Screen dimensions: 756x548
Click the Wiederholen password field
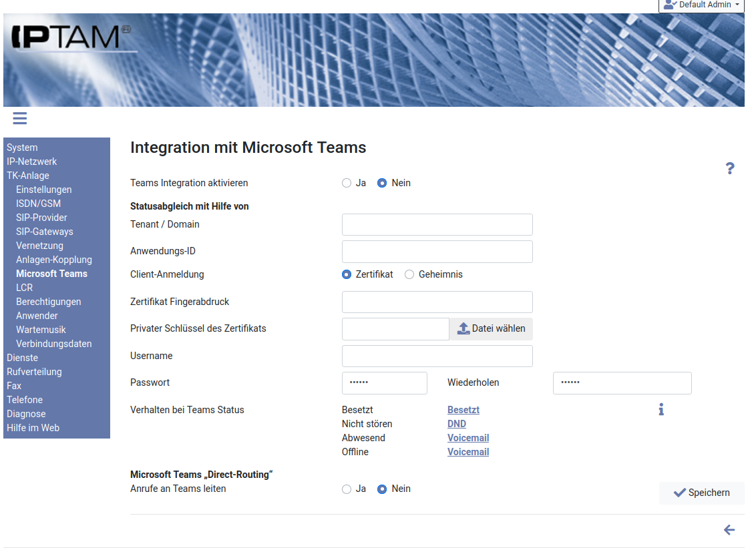622,383
